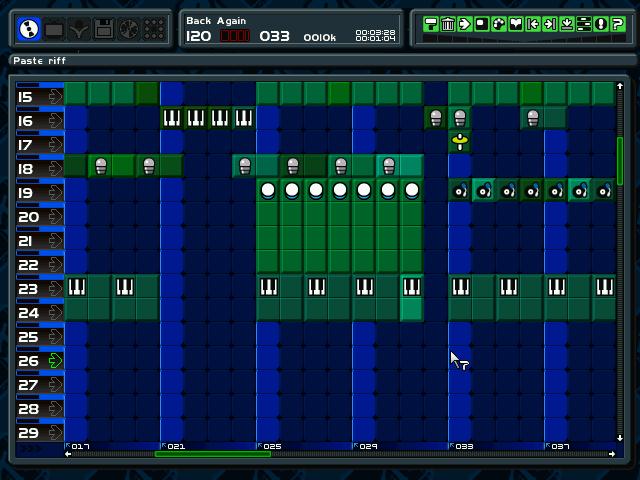Click the tempo value 120
640x480 pixels.
coord(199,36)
